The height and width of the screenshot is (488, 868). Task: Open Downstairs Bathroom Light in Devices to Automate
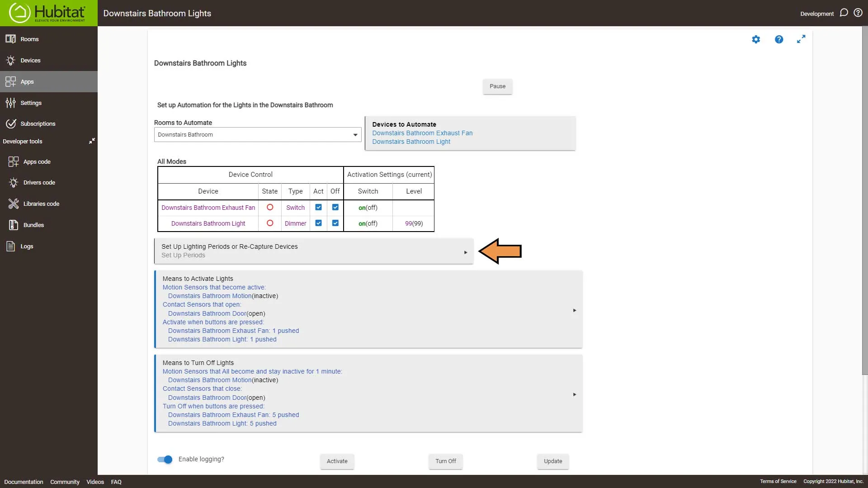tap(411, 142)
